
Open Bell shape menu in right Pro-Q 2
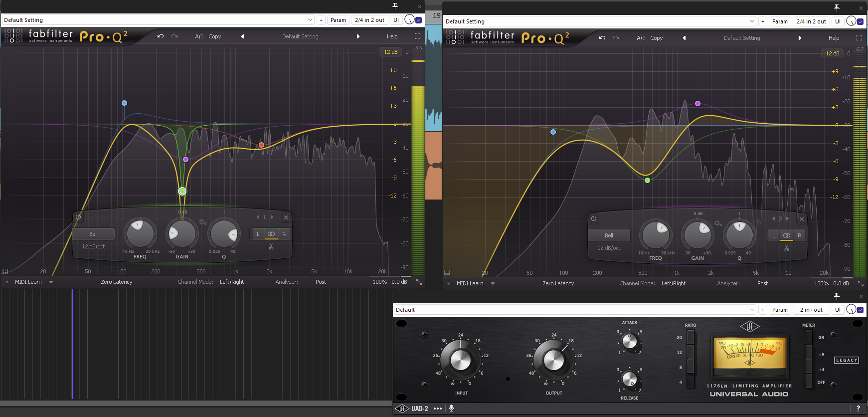point(609,235)
